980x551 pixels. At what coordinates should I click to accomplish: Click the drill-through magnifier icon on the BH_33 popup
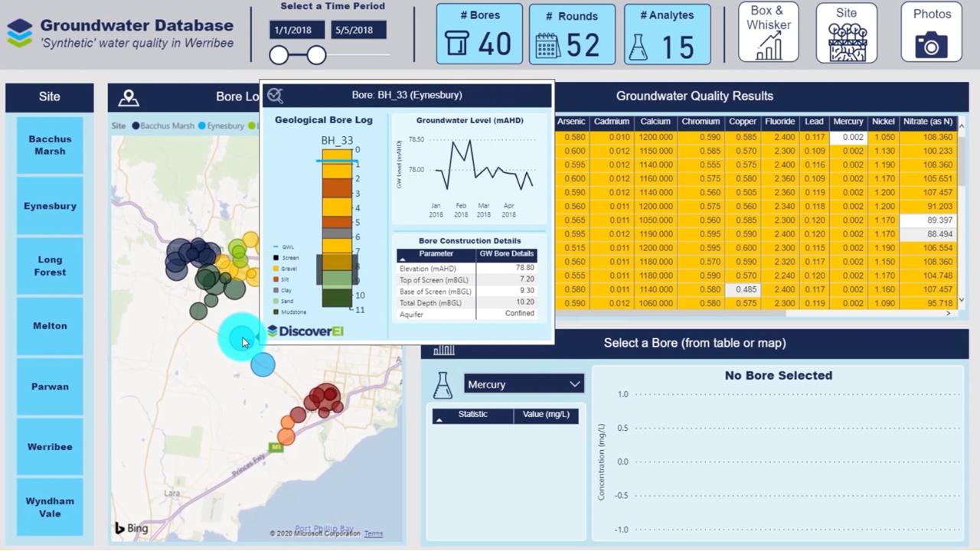pyautogui.click(x=275, y=94)
